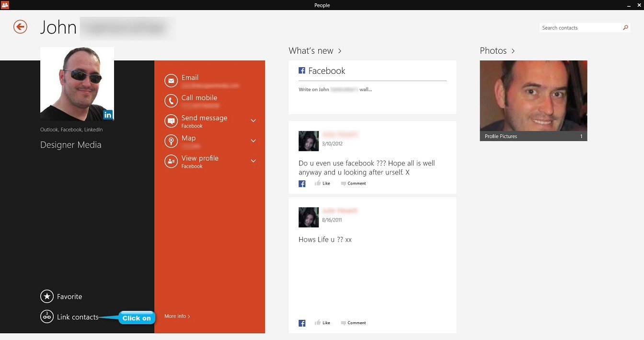The width and height of the screenshot is (644, 340).
Task: Click "Designer Media" company text
Action: 71,145
